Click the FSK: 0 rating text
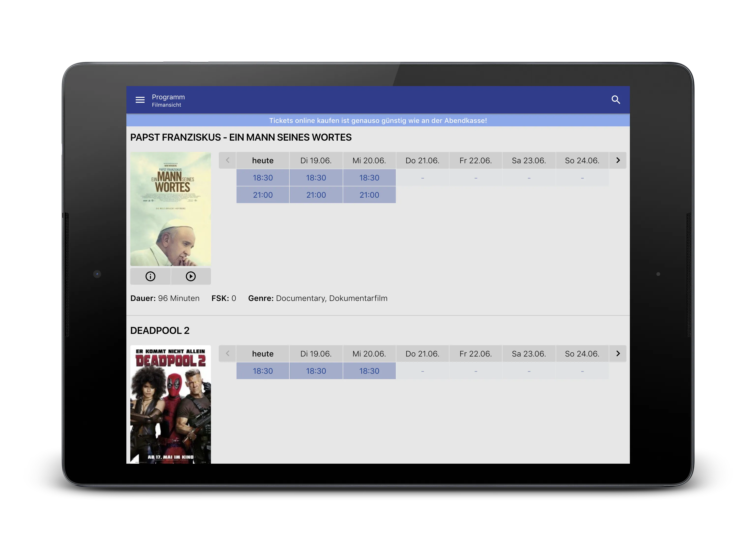The width and height of the screenshot is (756, 549). [x=224, y=298]
